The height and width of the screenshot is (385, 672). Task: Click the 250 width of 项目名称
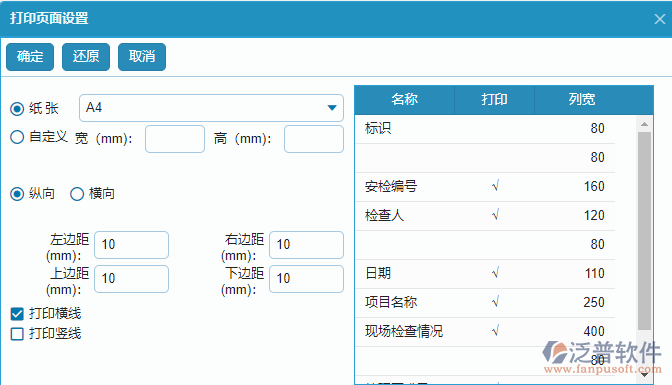[594, 302]
